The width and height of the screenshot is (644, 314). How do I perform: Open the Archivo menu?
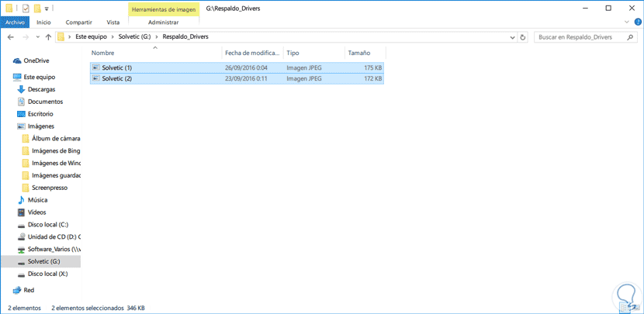click(15, 22)
